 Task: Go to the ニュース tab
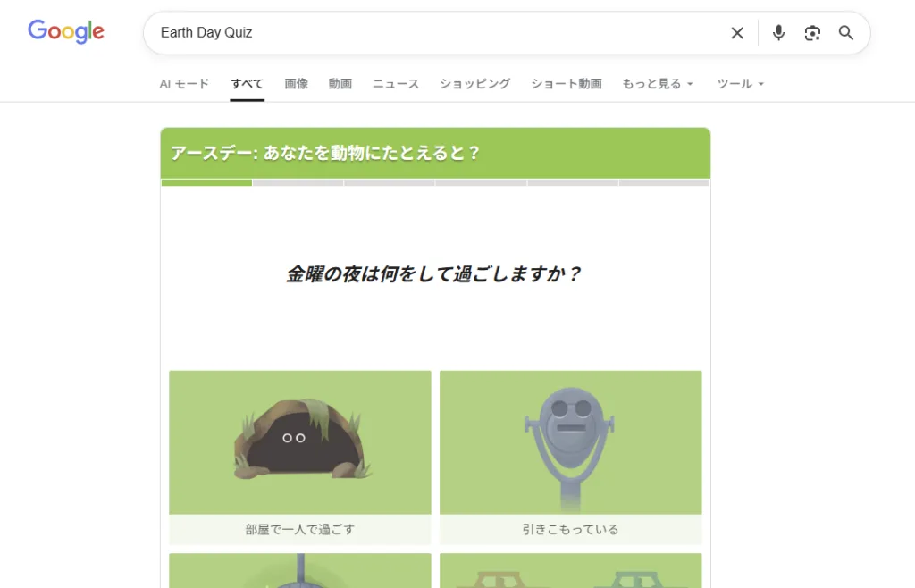[396, 84]
